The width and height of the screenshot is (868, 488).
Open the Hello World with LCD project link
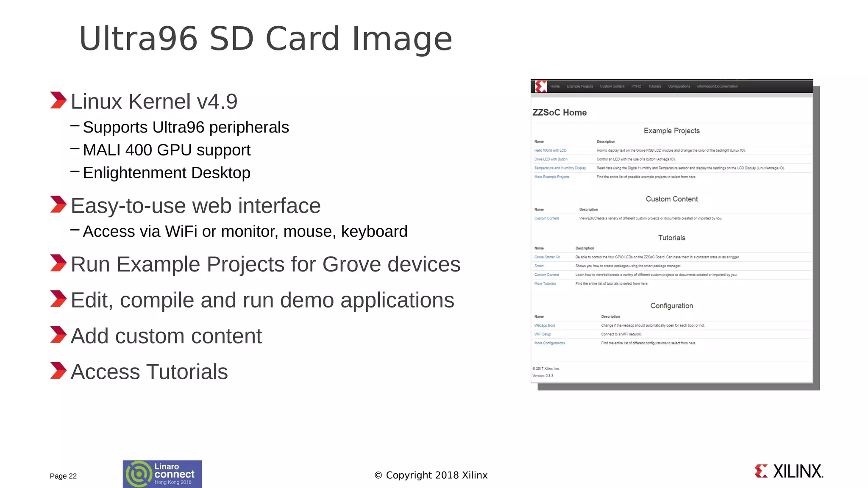(550, 150)
